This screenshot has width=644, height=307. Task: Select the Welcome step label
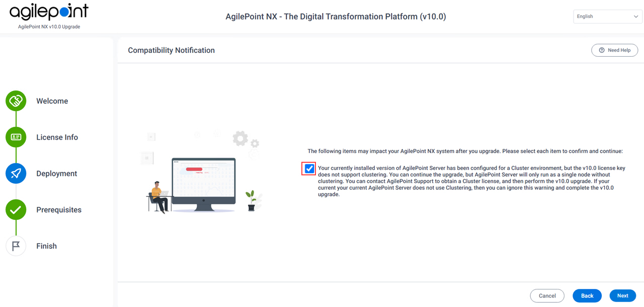[52, 101]
